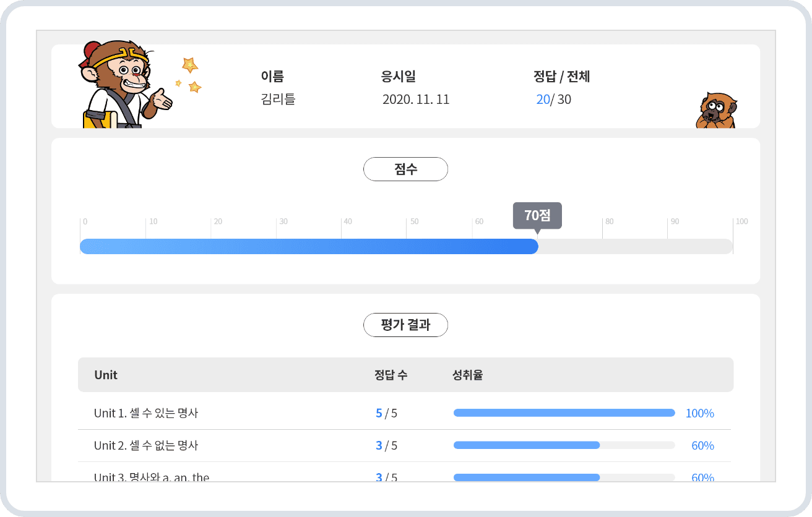This screenshot has height=517, width=812.
Task: Click the small worried monkey mascot
Action: pos(715,111)
